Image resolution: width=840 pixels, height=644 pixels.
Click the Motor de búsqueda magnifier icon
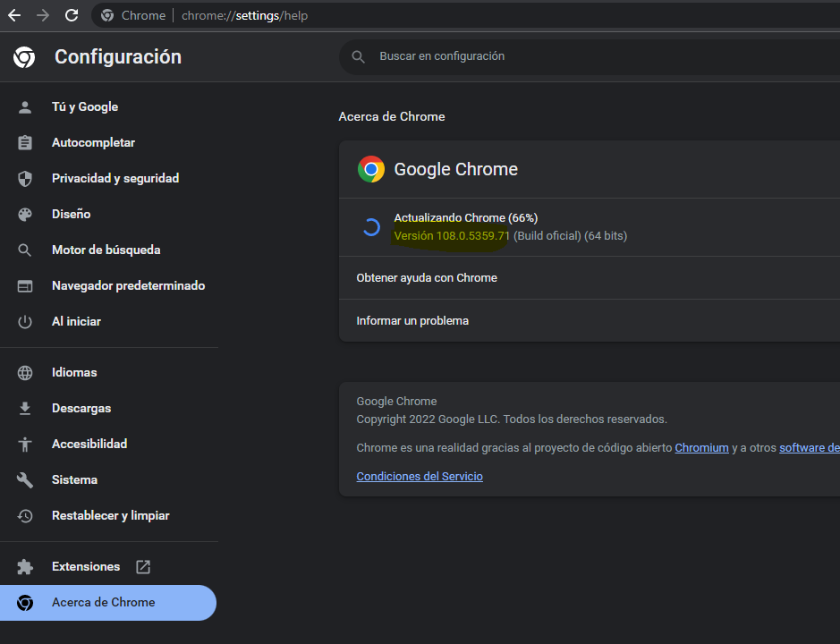[x=25, y=250]
